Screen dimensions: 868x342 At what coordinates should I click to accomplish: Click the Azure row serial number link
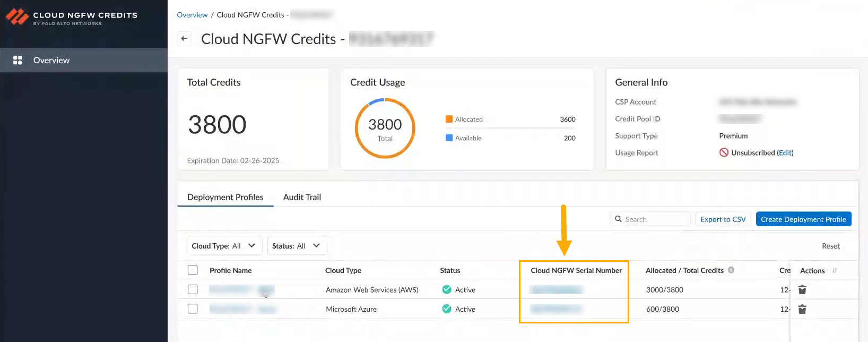(556, 309)
